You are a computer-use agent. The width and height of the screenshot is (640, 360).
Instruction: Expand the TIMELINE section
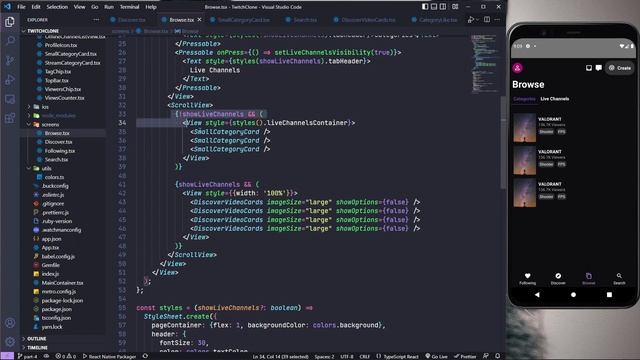pos(38,348)
